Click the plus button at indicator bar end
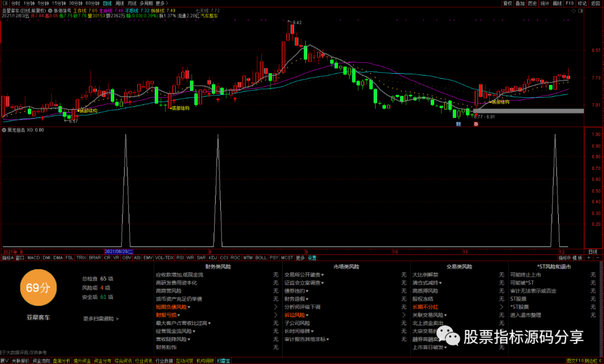 tap(588, 257)
